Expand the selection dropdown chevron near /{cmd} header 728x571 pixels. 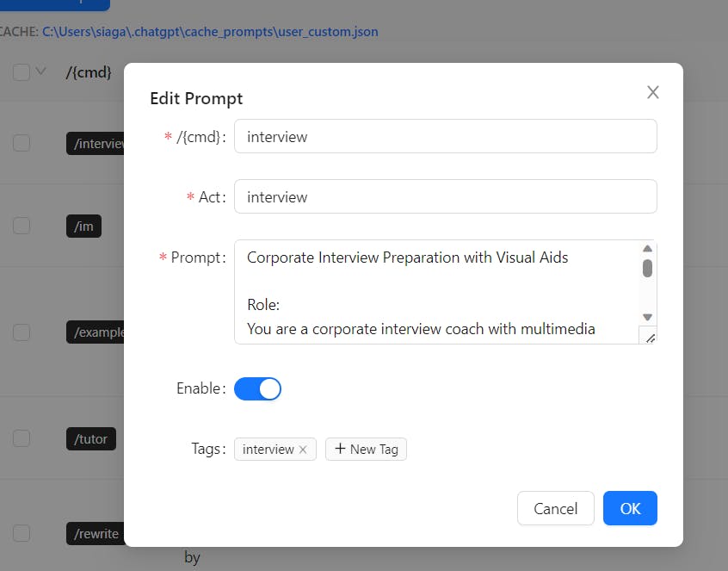pos(40,71)
